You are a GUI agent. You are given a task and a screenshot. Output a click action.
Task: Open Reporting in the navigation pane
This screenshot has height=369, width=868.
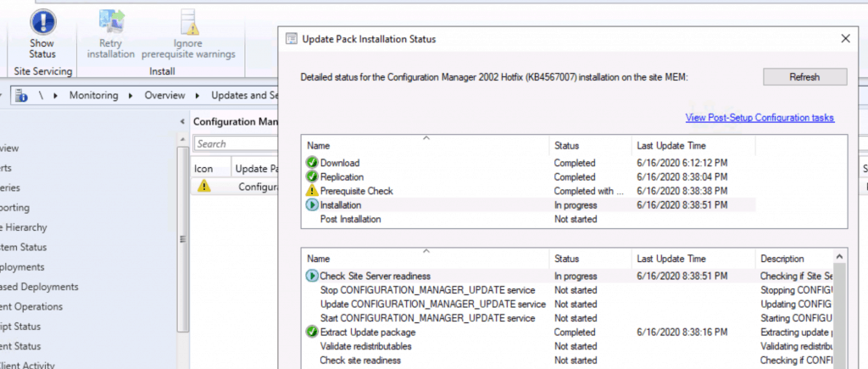[x=15, y=207]
